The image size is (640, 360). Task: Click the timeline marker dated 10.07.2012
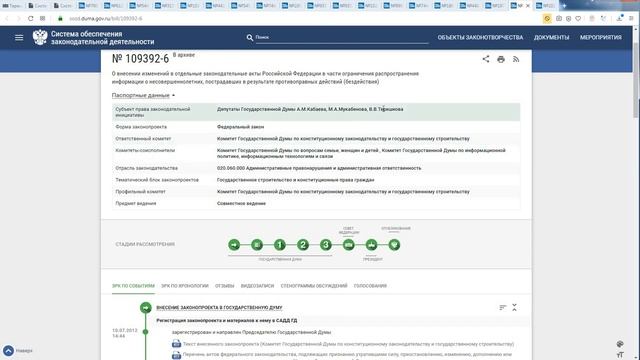tap(145, 332)
